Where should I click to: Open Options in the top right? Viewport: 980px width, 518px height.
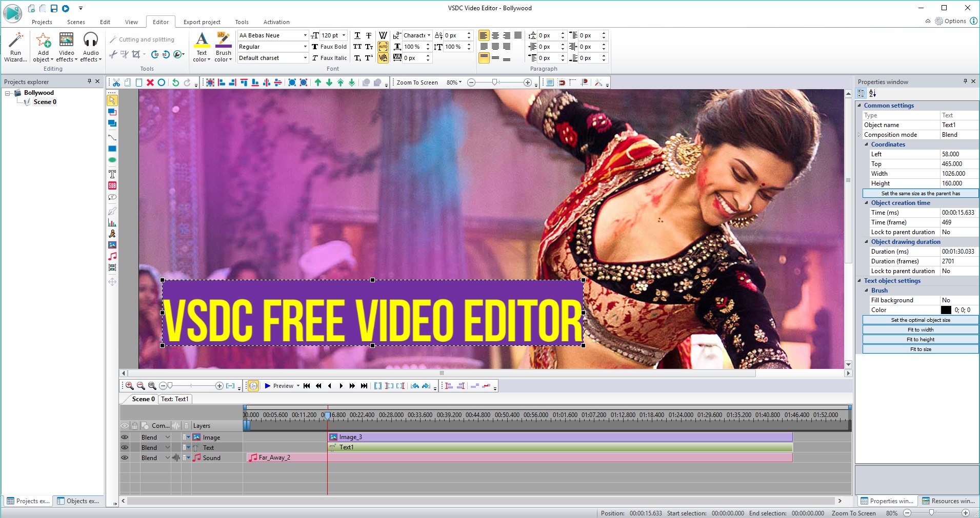pyautogui.click(x=950, y=21)
